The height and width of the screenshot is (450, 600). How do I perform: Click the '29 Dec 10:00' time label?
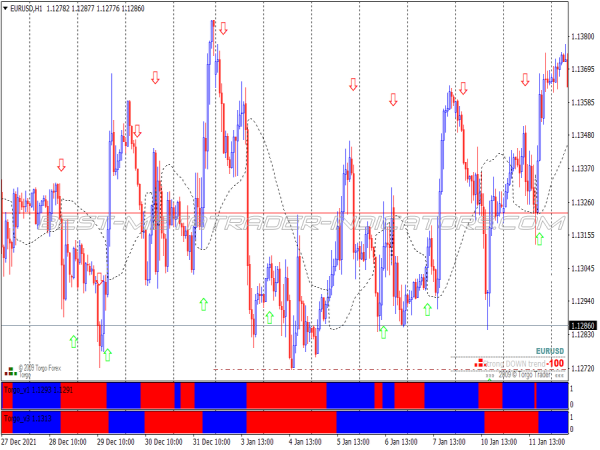(x=116, y=442)
